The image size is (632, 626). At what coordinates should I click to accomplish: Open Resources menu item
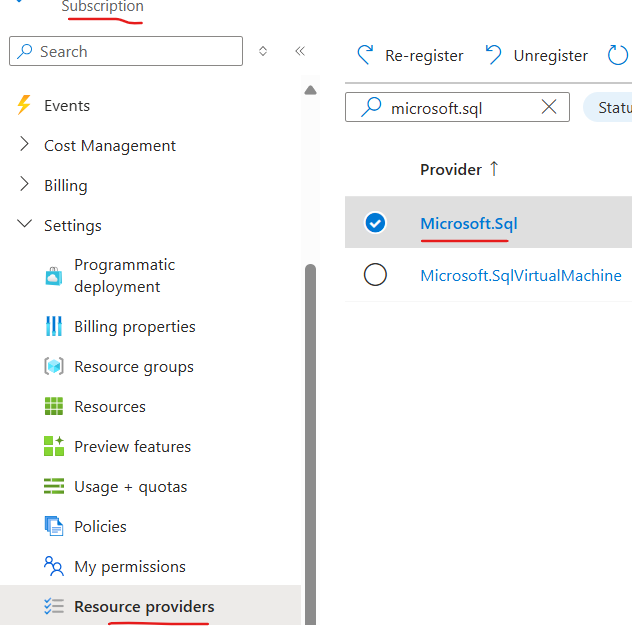(x=110, y=407)
